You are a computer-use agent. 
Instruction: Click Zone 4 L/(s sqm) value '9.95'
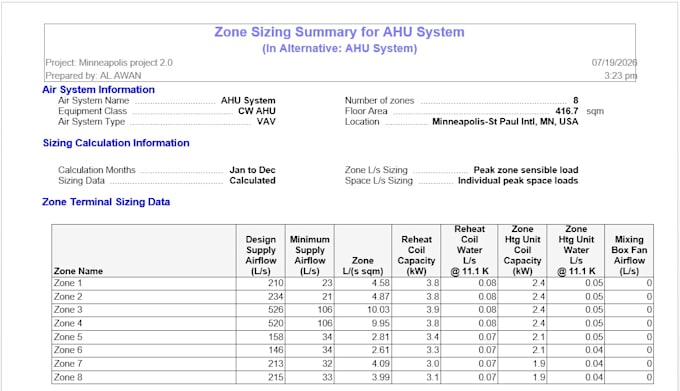click(x=381, y=323)
